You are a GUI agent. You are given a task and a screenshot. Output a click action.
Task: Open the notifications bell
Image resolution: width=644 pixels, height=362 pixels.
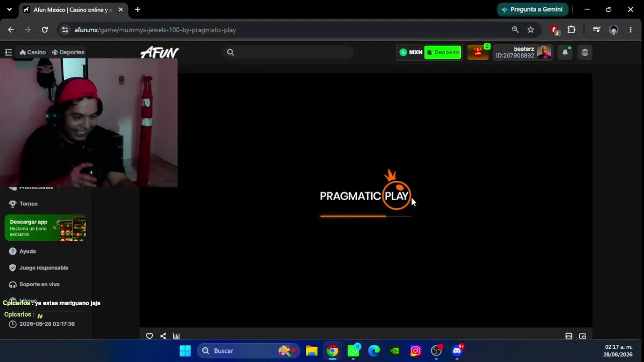(x=565, y=52)
